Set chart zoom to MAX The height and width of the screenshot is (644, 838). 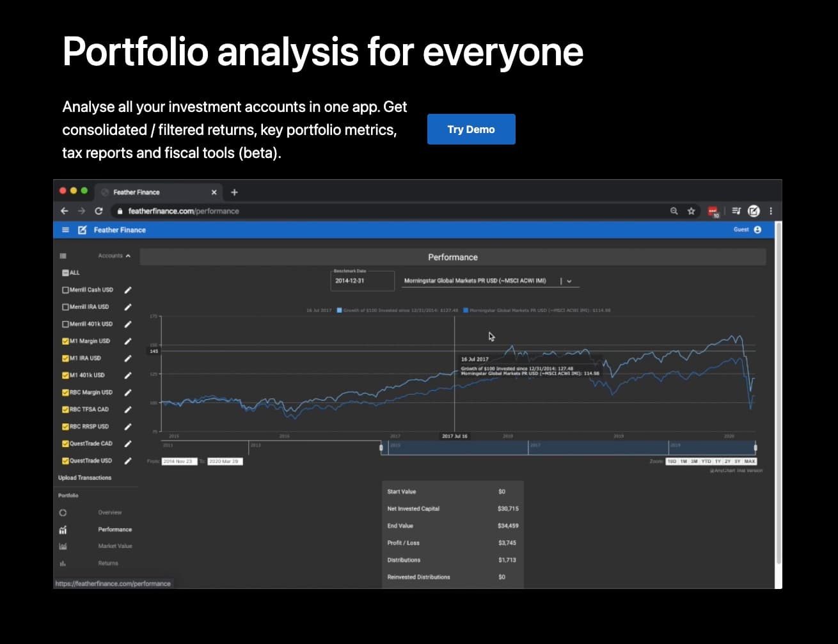(750, 461)
